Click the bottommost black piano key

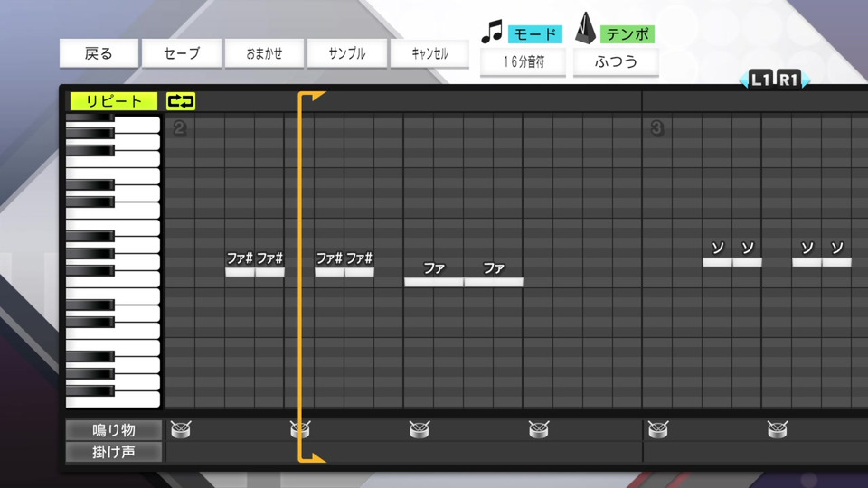click(x=90, y=391)
